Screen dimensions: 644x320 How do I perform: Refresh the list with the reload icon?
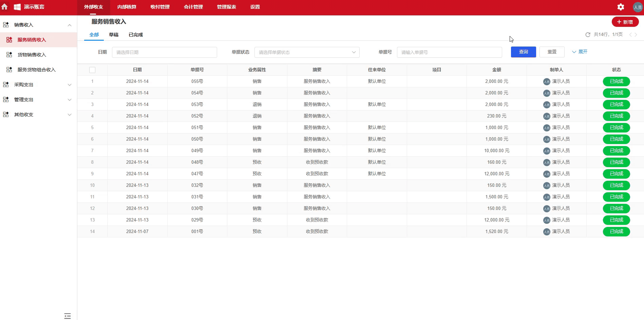point(587,34)
